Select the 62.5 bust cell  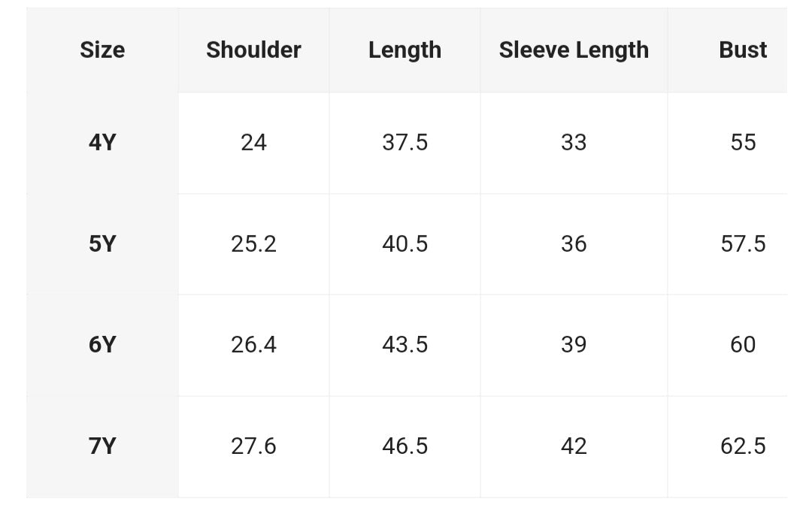pyautogui.click(x=743, y=446)
